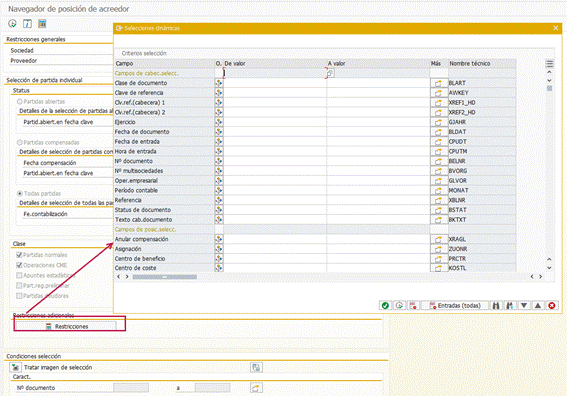This screenshot has width=567, height=396.
Task: Open selection options for Nº documento row
Action: (x=219, y=161)
